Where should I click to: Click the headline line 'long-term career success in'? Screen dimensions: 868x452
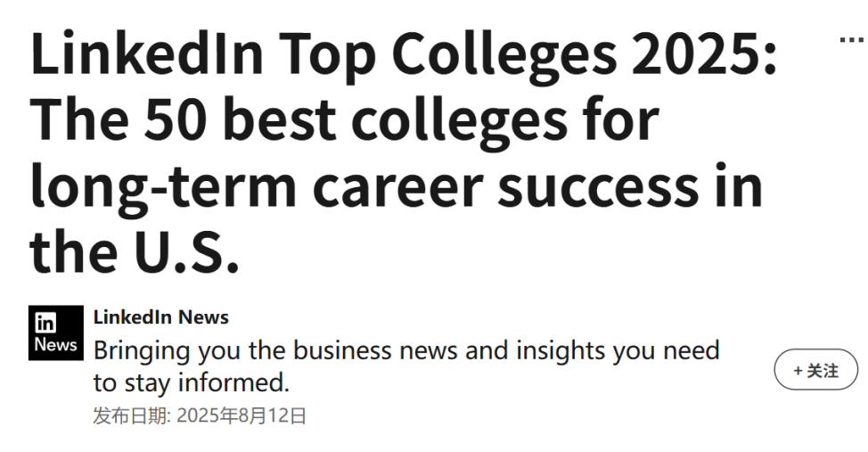click(397, 187)
